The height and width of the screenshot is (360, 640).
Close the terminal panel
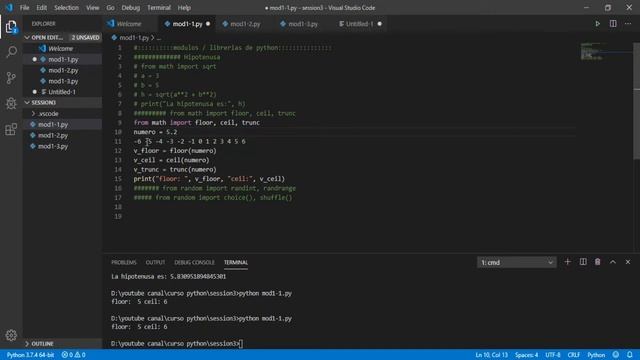click(628, 262)
